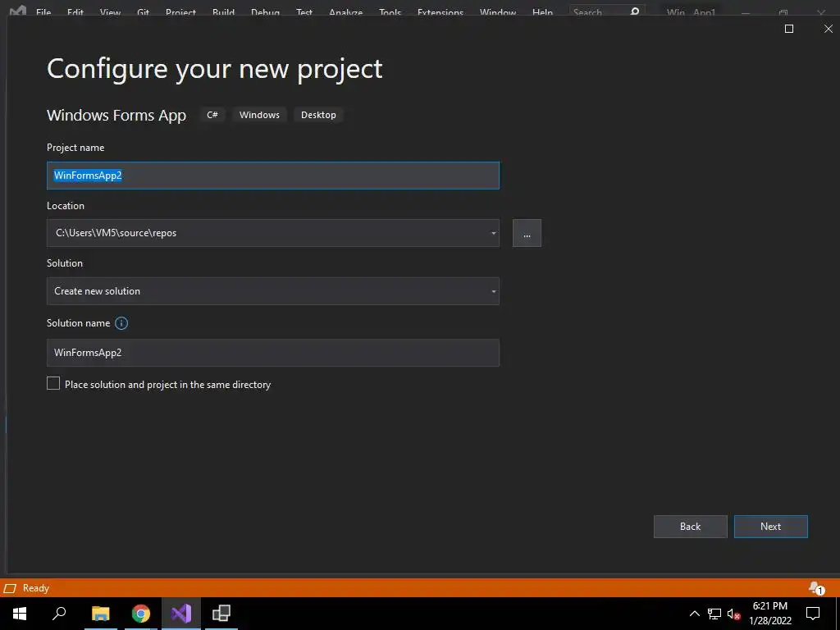Switch to Visual Studio taskbar icon
This screenshot has width=840, height=630.
click(181, 614)
